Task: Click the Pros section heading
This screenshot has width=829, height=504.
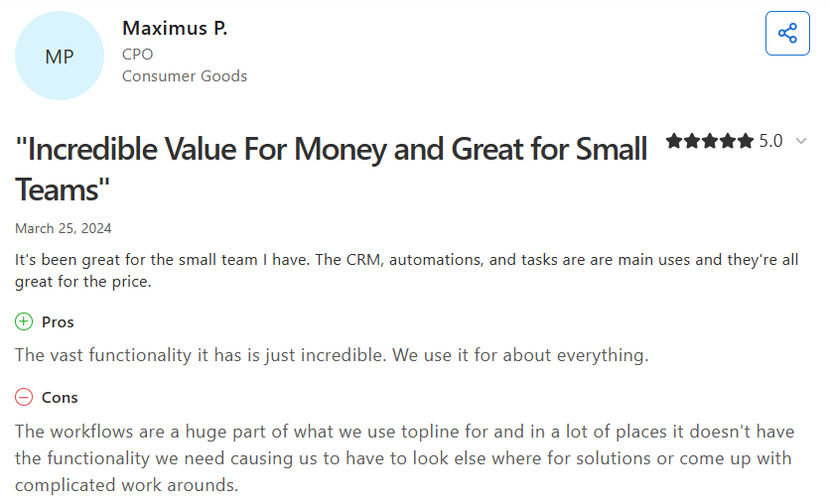Action: click(58, 322)
